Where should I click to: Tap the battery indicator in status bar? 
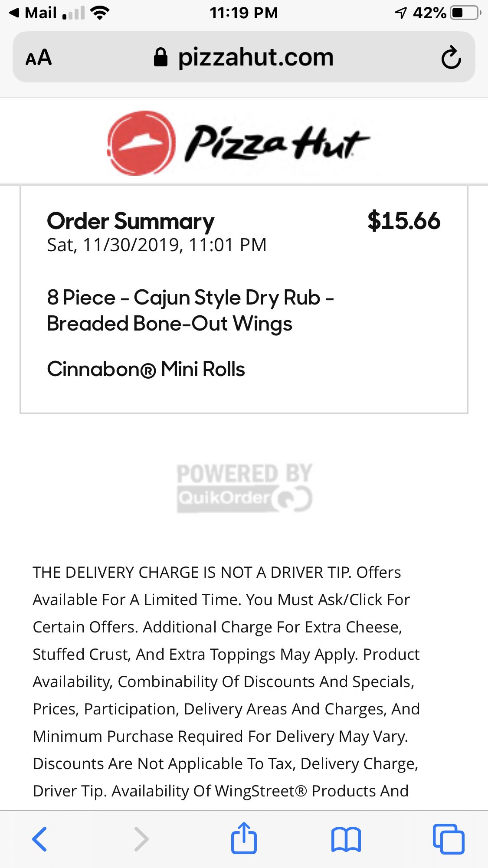465,13
